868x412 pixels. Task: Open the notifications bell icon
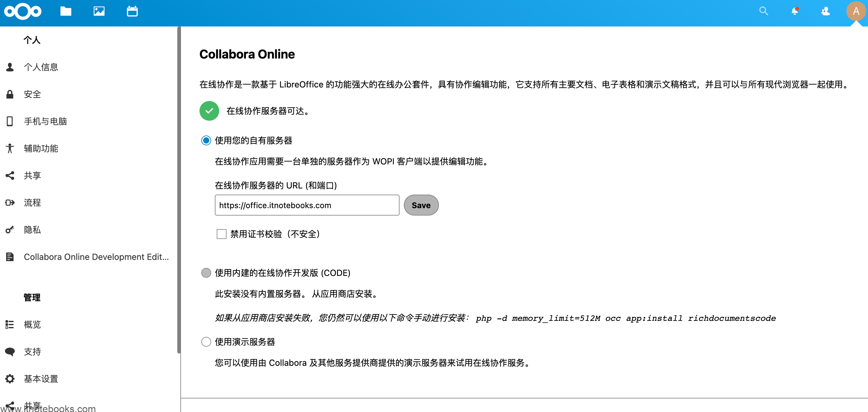tap(794, 11)
